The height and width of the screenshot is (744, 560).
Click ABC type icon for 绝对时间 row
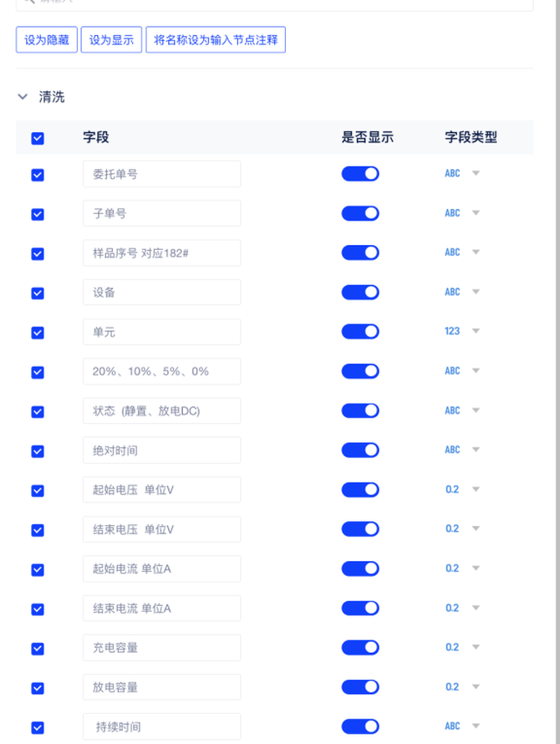tap(452, 450)
